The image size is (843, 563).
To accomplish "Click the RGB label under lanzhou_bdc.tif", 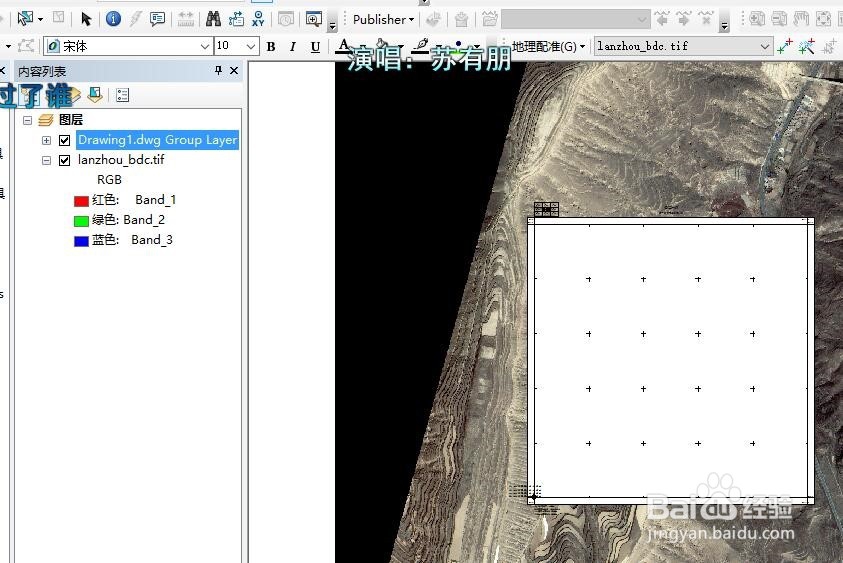I will (x=109, y=180).
